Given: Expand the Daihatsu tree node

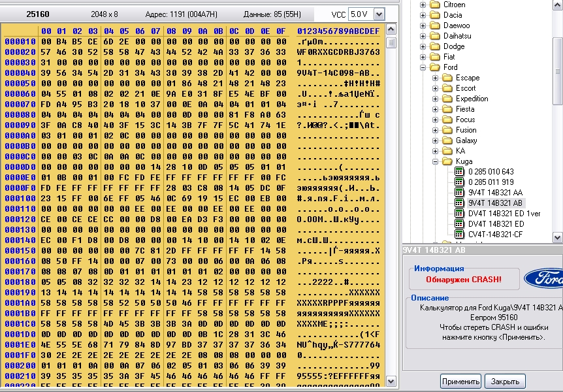Looking at the screenshot, I should [x=423, y=37].
